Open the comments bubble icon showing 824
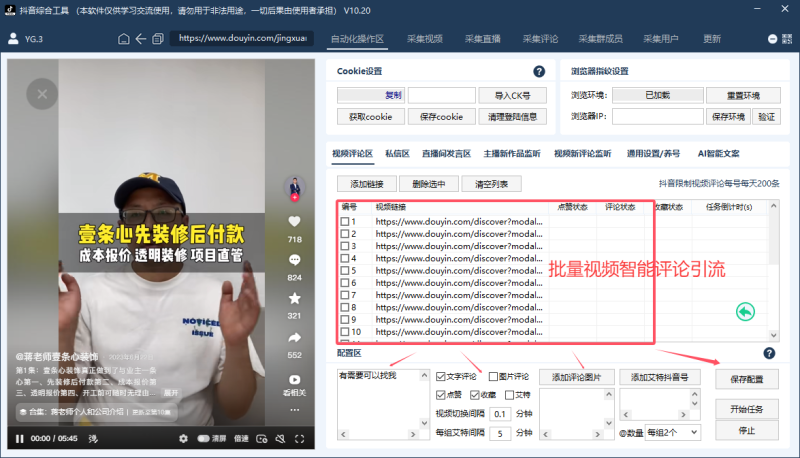 click(294, 260)
